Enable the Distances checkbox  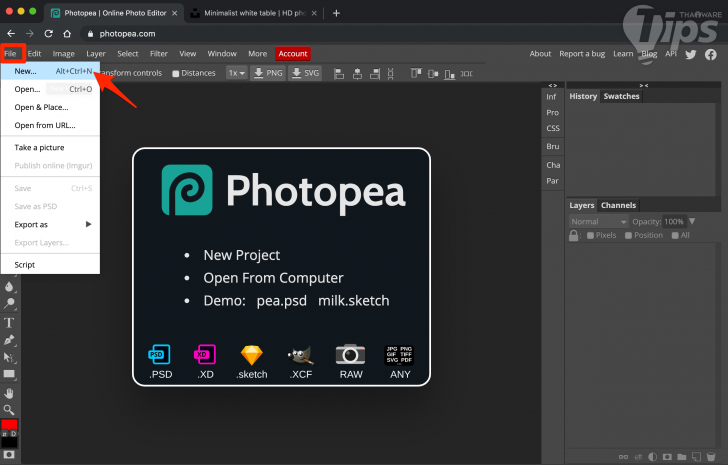[x=176, y=73]
